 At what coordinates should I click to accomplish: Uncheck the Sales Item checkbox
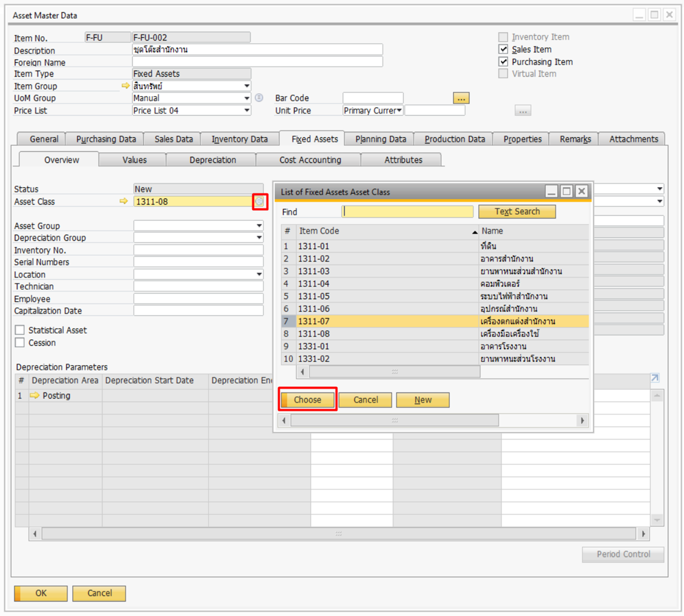tap(503, 49)
